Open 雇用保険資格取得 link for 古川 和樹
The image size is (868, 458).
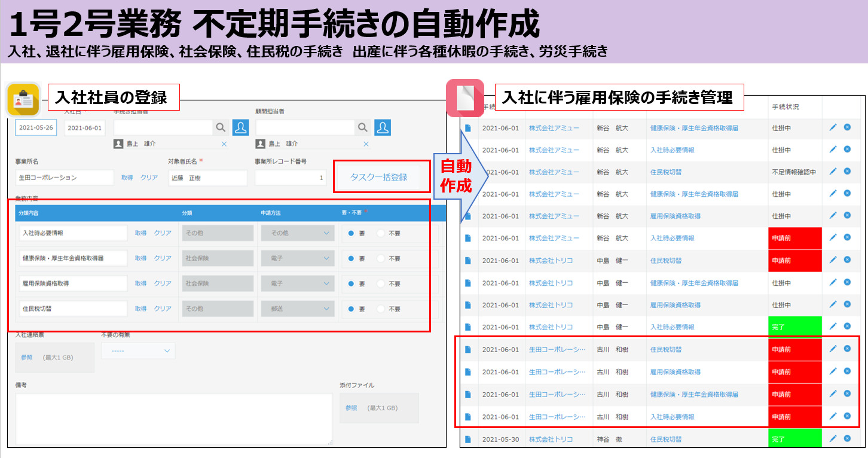(675, 372)
